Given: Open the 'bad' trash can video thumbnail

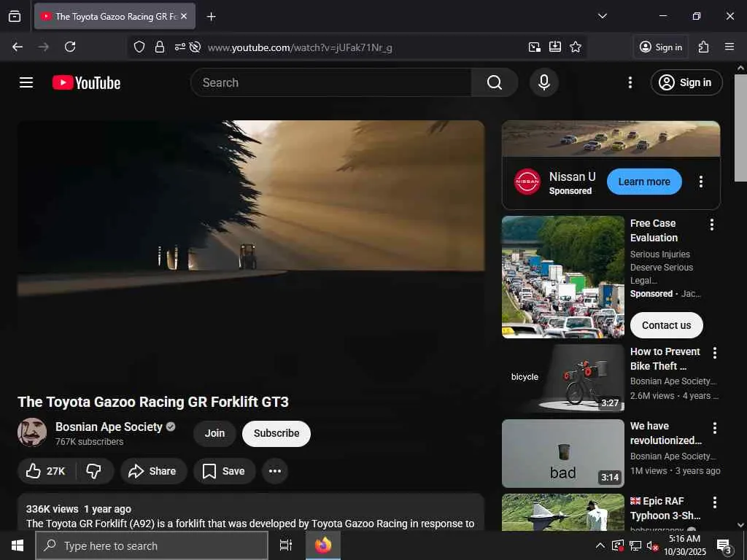Looking at the screenshot, I should 562,454.
